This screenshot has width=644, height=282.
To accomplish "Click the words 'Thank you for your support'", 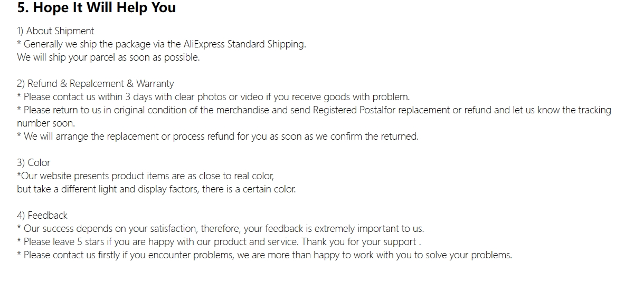I will (360, 242).
